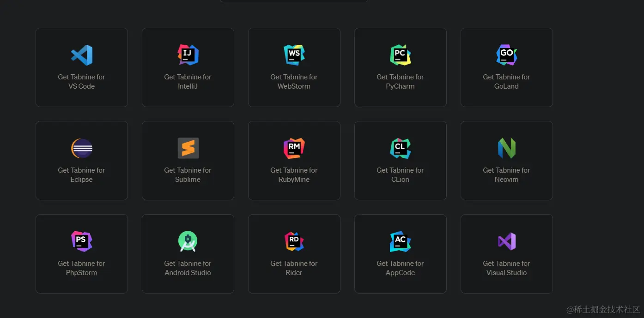Select "Get Tabnine for Rider" text
This screenshot has height=318, width=644.
pos(294,268)
